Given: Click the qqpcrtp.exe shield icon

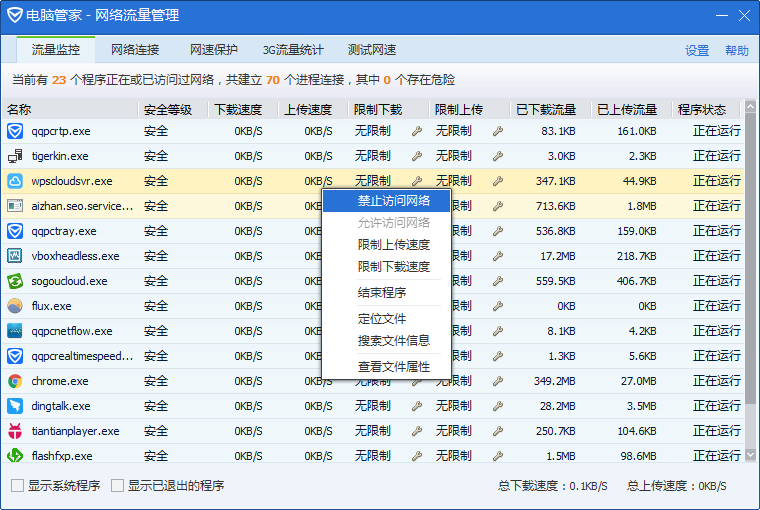Looking at the screenshot, I should coord(15,131).
